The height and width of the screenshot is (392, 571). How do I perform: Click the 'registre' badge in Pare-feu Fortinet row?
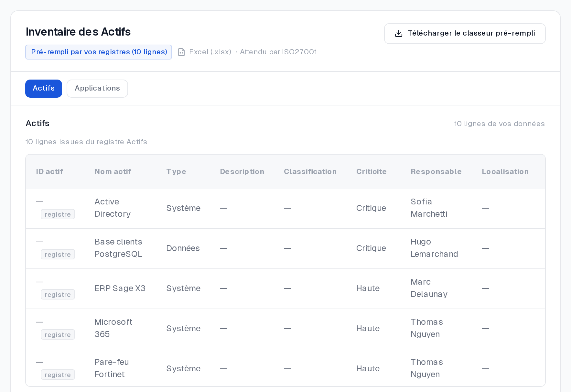pyautogui.click(x=58, y=375)
